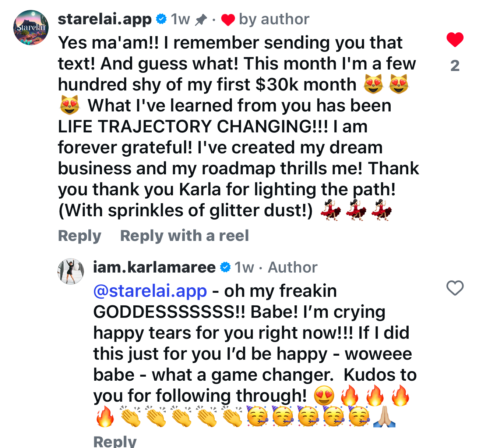Screen dimensions: 486x448
Task: Open the iam.karlamaree username link
Action: point(154,267)
